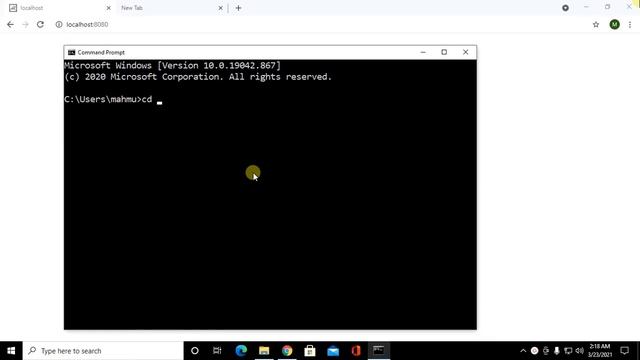Click the 'Type here to search' box
The image size is (640, 360).
(x=103, y=351)
